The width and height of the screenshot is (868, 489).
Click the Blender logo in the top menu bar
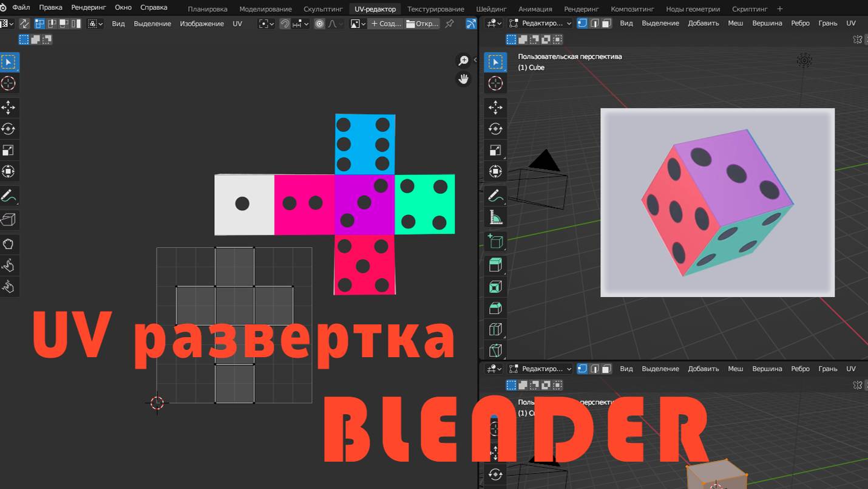click(3, 8)
